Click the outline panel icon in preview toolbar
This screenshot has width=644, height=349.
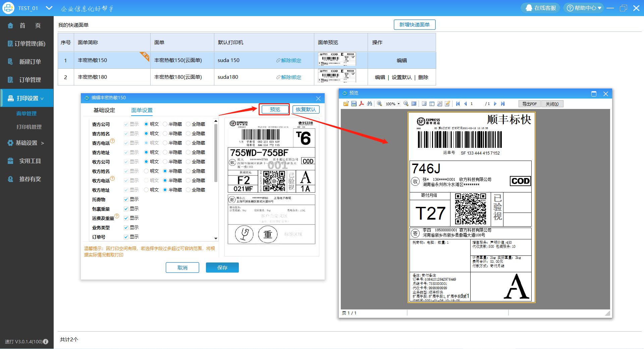coord(424,104)
